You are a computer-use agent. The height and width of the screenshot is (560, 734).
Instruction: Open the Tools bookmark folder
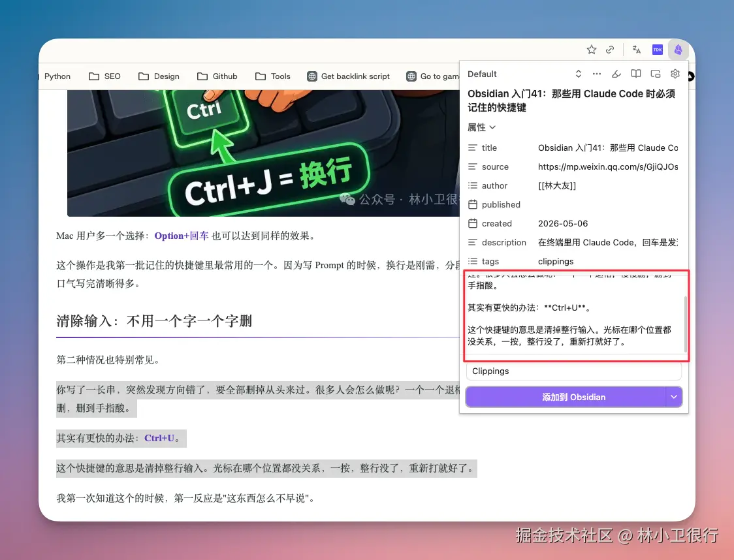pyautogui.click(x=273, y=76)
